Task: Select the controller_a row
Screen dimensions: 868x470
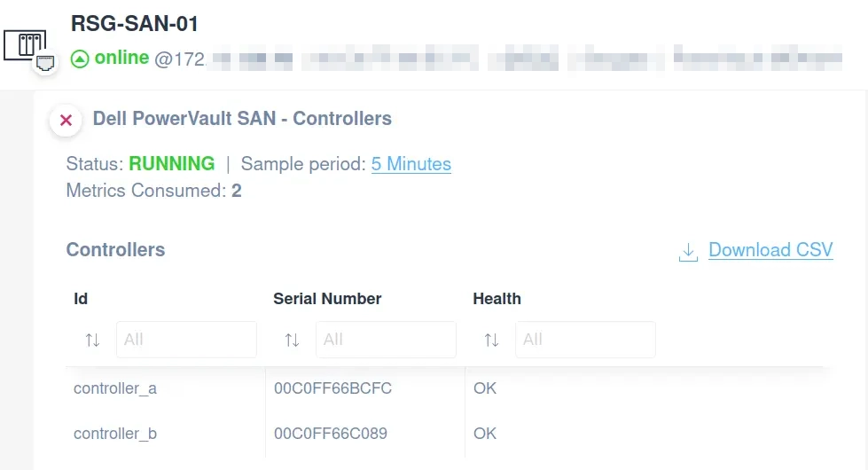Action: coord(444,388)
